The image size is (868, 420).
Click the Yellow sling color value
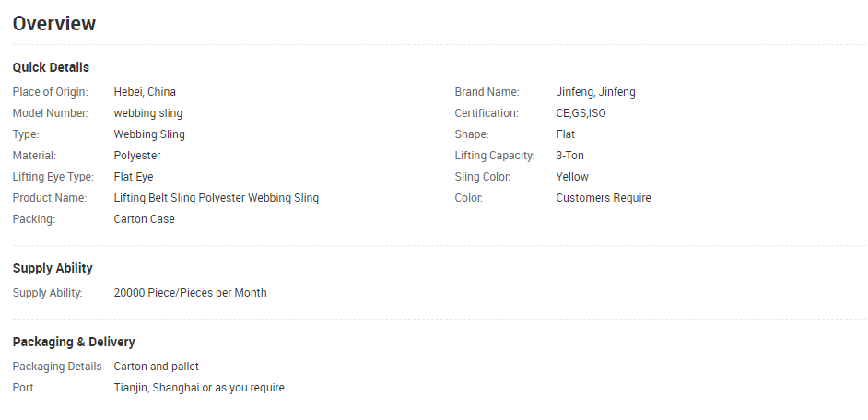(x=572, y=177)
